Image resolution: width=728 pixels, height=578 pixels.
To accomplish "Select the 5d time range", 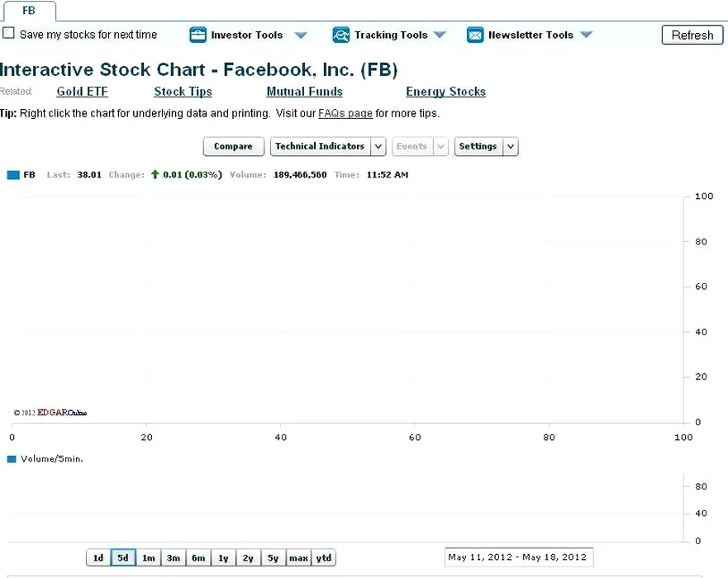I will pos(123,558).
